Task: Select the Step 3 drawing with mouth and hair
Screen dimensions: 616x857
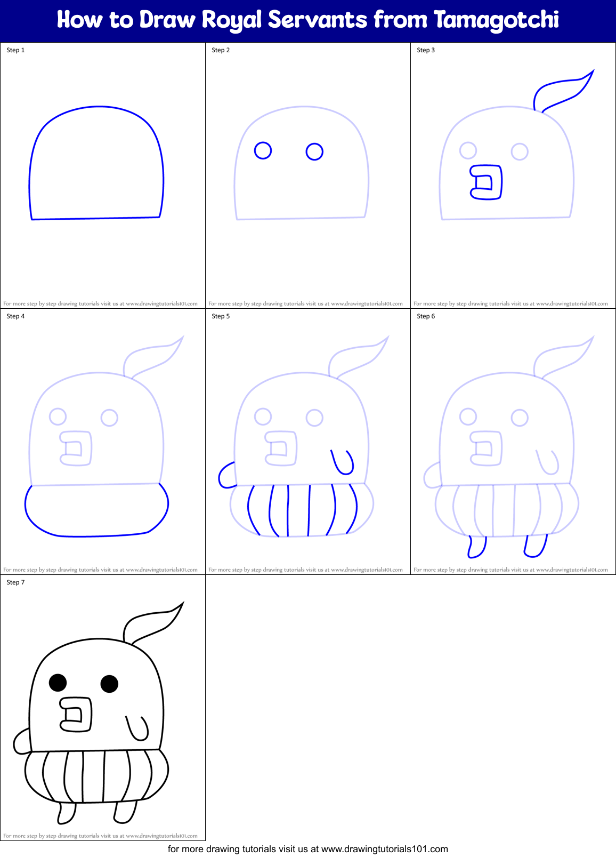Action: (x=516, y=144)
